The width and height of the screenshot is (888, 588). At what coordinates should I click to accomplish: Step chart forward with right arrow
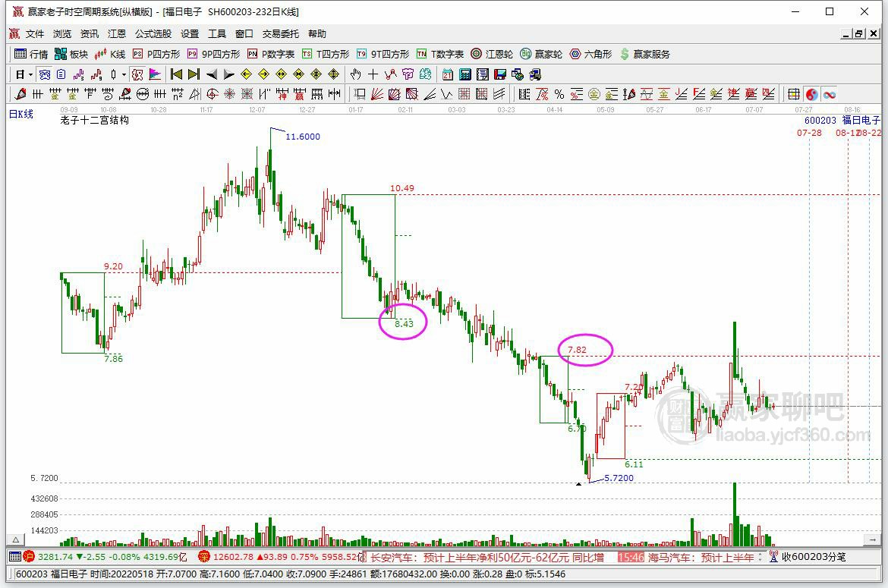(228, 74)
